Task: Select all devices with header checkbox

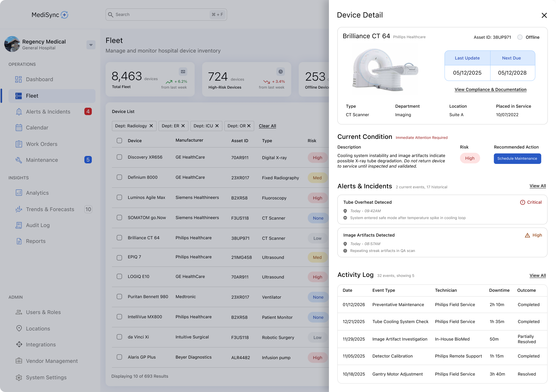Action: [119, 141]
